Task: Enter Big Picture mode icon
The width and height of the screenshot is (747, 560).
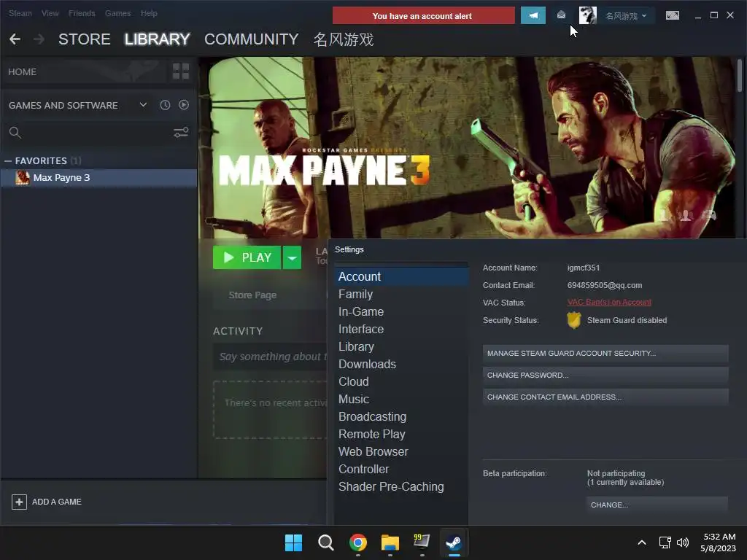Action: [672, 16]
